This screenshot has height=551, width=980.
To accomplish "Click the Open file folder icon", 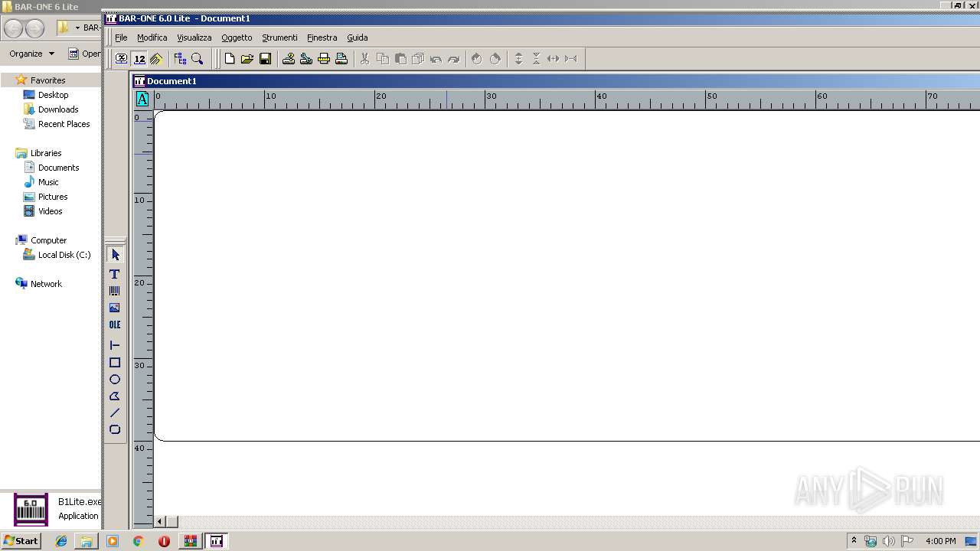I will (x=247, y=59).
